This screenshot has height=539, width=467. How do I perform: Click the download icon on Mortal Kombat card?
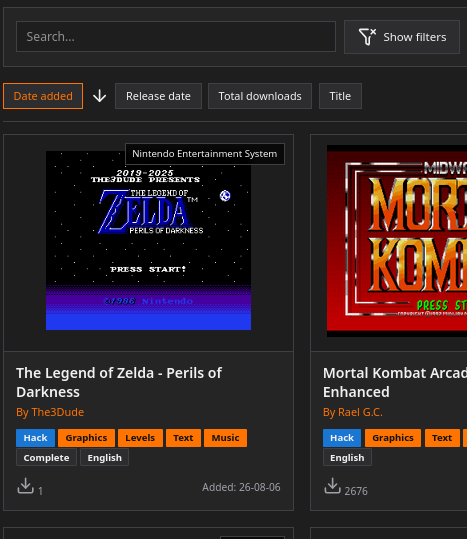pos(332,486)
